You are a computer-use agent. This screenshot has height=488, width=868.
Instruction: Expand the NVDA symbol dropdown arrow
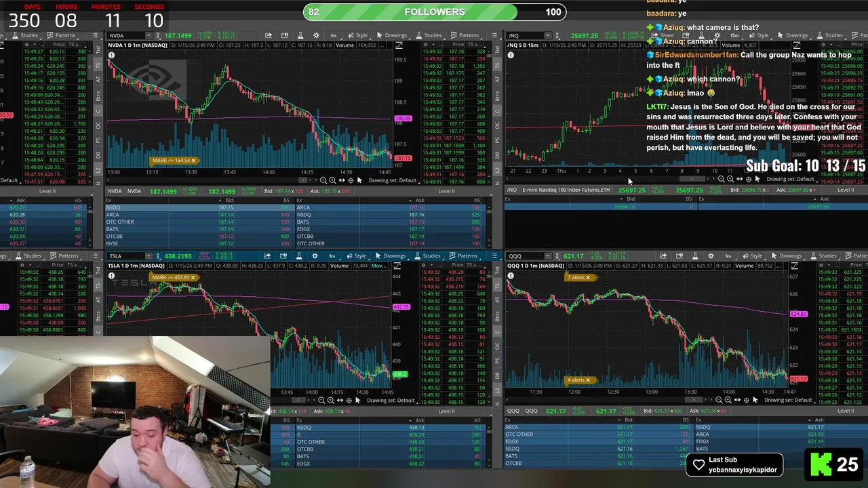[x=148, y=35]
